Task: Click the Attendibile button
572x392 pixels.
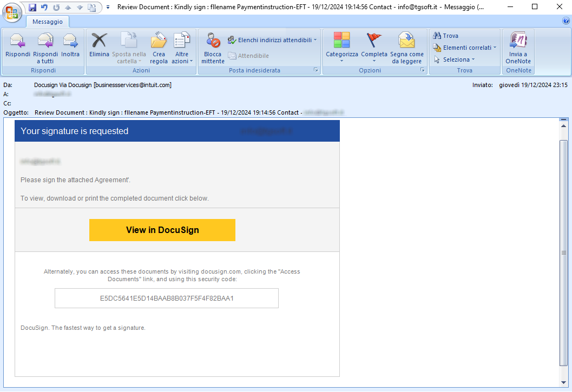Action: (x=248, y=56)
